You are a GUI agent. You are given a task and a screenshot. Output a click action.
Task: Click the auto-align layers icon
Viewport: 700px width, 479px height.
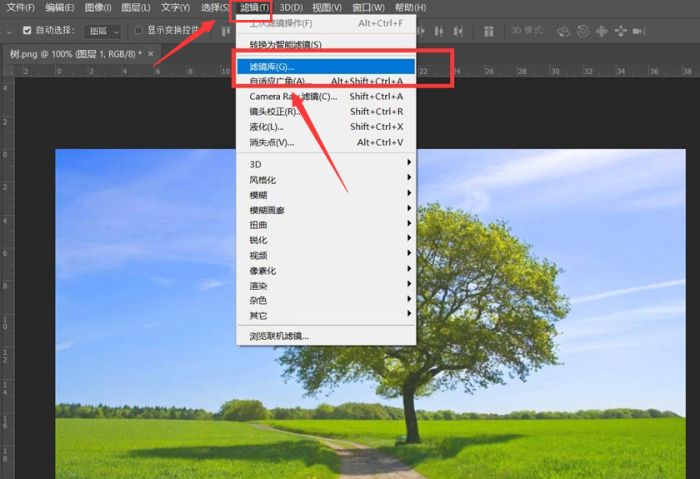pos(488,31)
